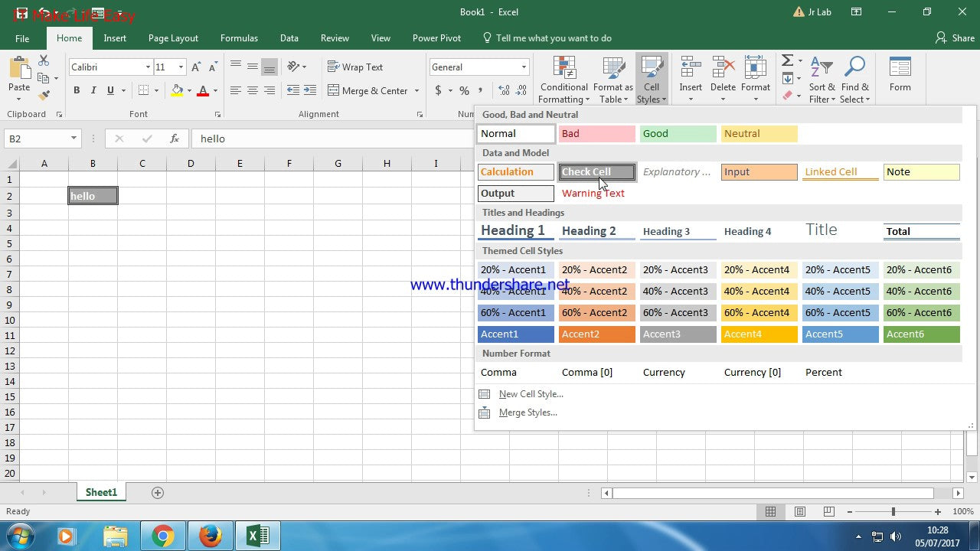Open Find & Select tools
980x551 pixels.
tap(854, 79)
